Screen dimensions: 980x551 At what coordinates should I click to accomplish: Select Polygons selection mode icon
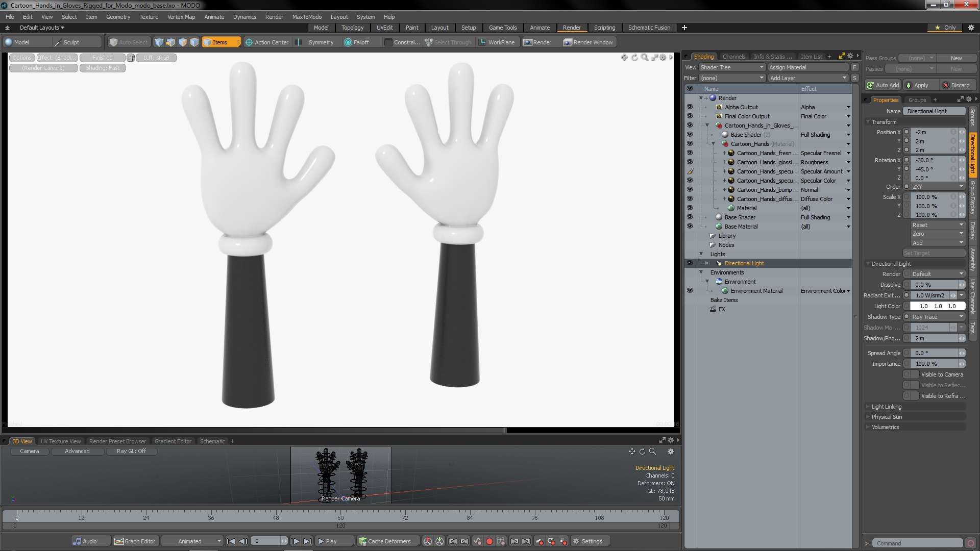coord(182,42)
